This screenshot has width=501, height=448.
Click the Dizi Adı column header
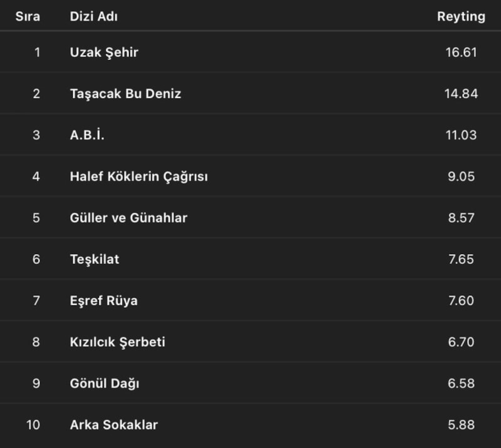tap(94, 17)
